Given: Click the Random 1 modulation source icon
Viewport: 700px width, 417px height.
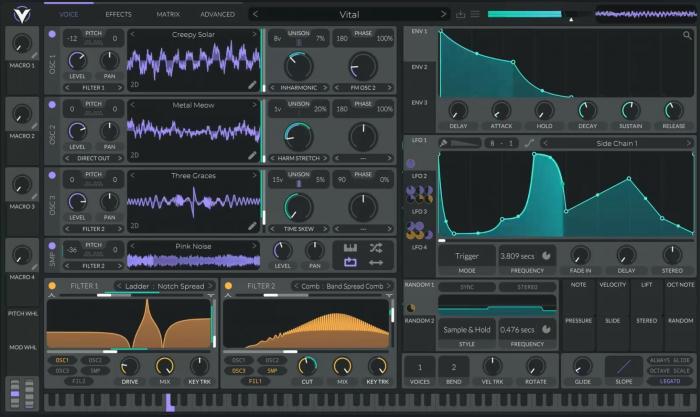Looking at the screenshot, I should 410,308.
